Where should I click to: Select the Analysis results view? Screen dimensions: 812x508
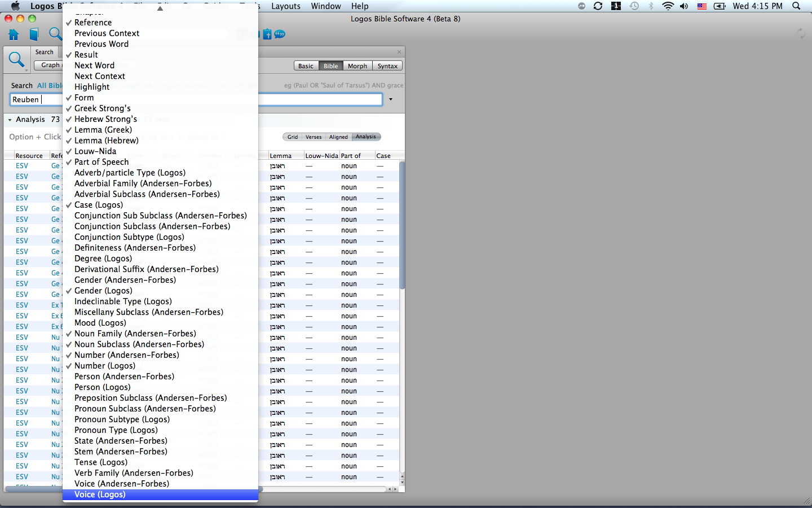(x=366, y=137)
